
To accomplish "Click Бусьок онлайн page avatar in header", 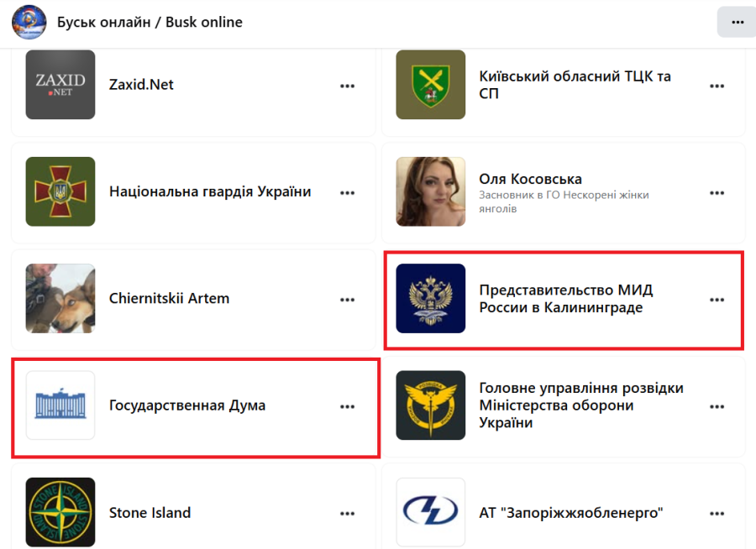I will click(x=29, y=22).
